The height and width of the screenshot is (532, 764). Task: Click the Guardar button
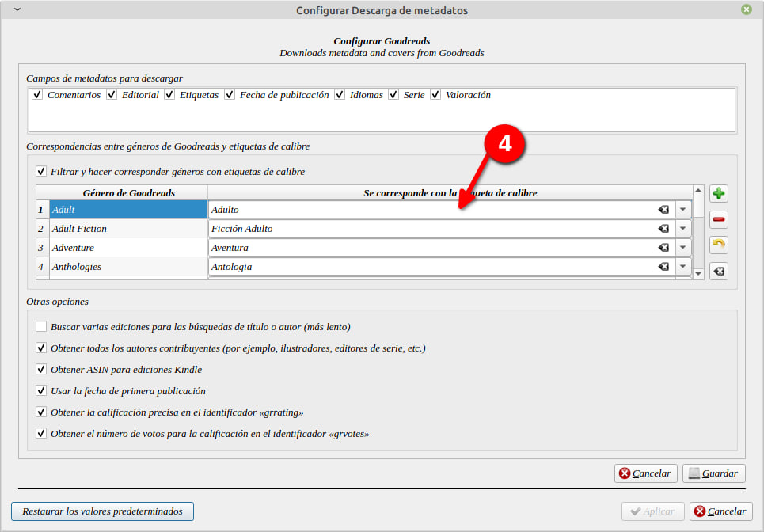(714, 473)
